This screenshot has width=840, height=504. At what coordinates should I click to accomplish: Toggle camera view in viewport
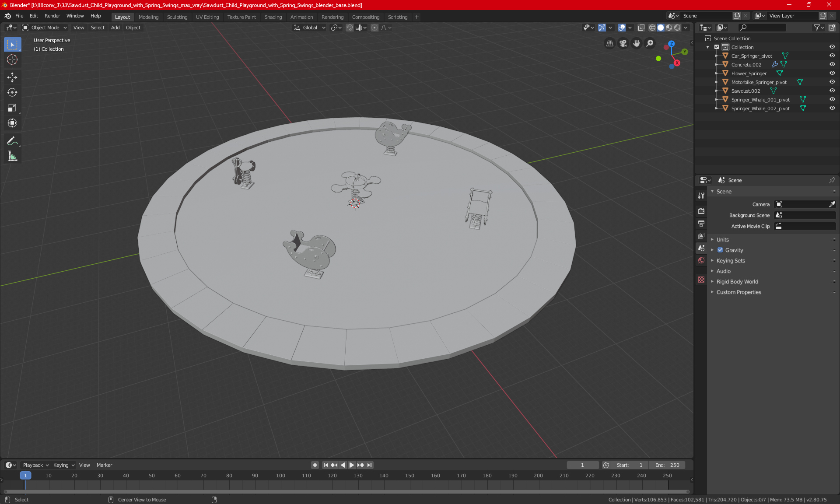pyautogui.click(x=623, y=43)
